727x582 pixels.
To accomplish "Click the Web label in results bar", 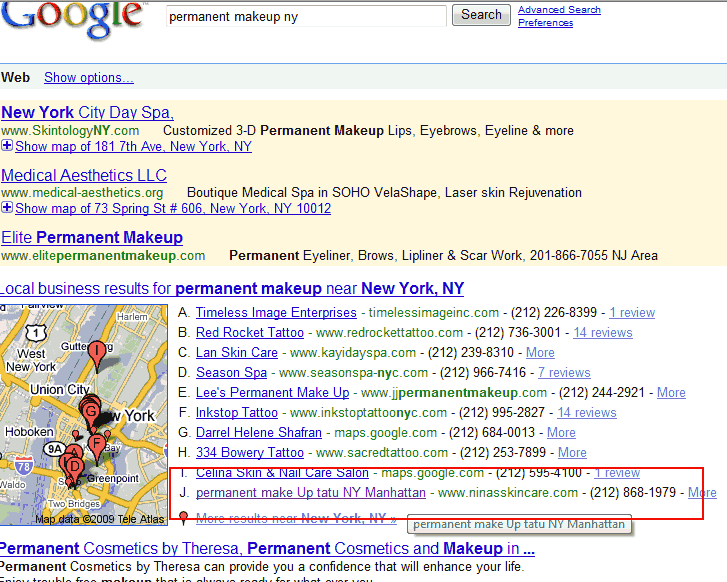I will tap(15, 77).
